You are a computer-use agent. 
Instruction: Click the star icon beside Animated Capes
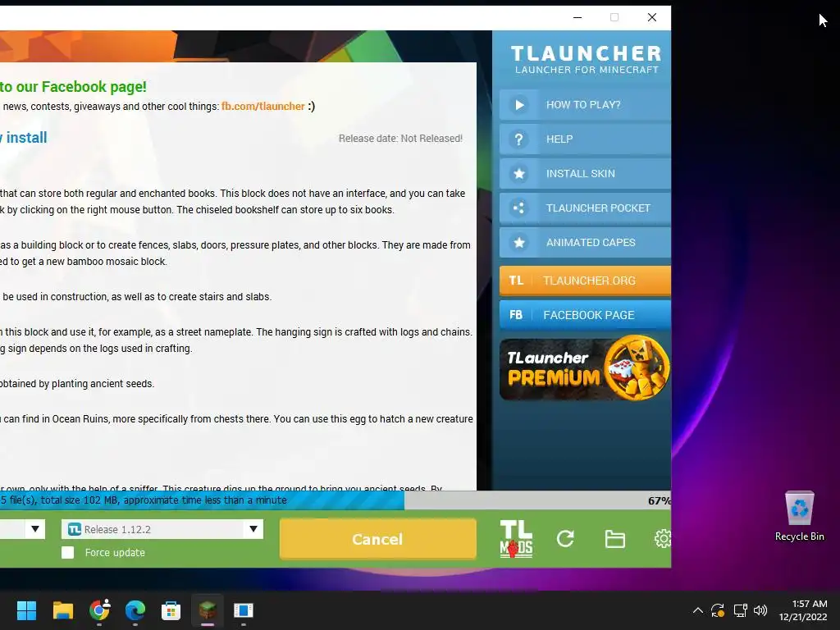pyautogui.click(x=518, y=243)
